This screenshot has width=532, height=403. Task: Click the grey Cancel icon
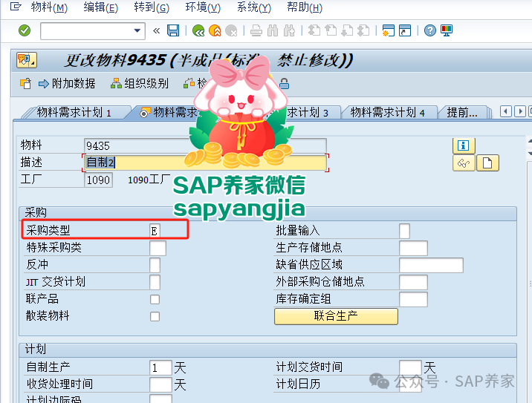(231, 31)
